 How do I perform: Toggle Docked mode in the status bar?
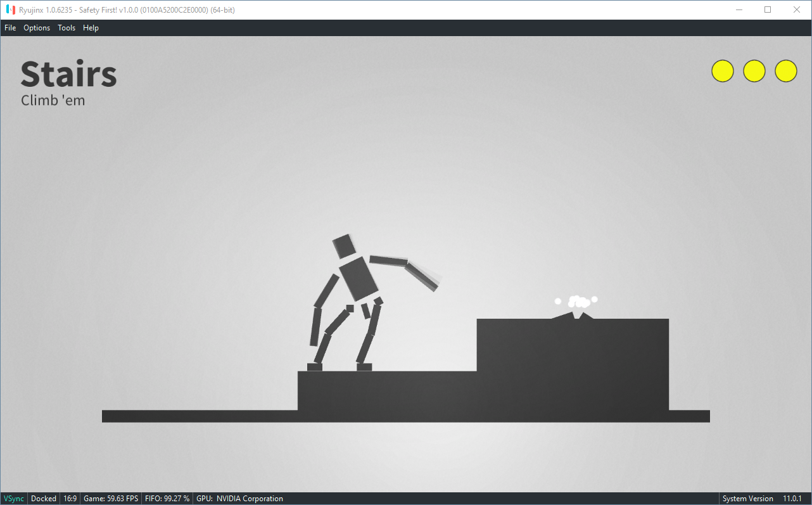coord(43,498)
